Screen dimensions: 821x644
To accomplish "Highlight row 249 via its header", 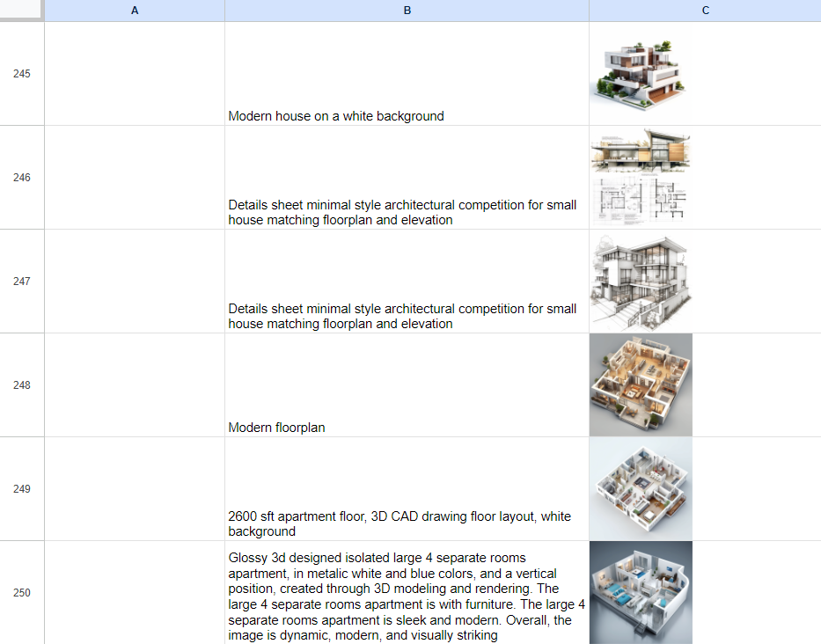I will pyautogui.click(x=21, y=489).
